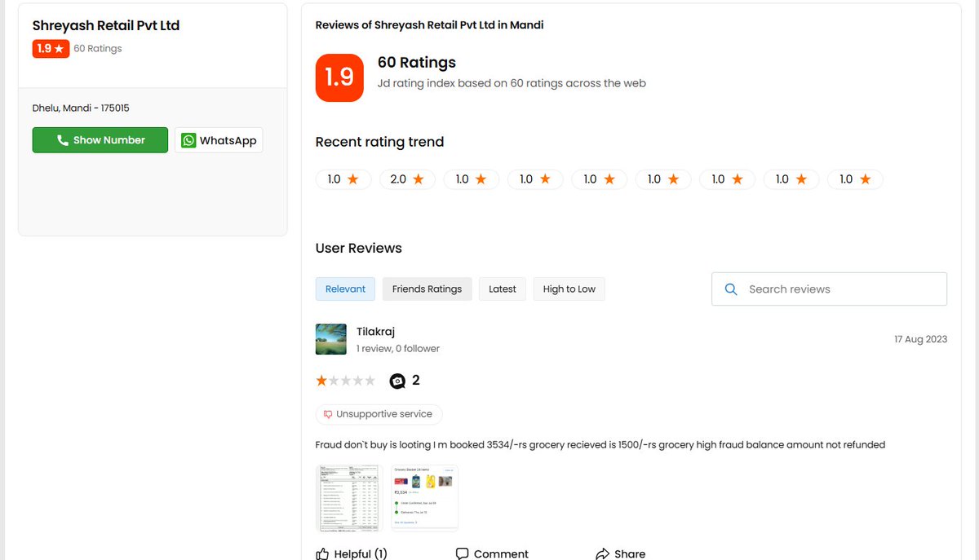Click the phone icon on Show Number
Image resolution: width=979 pixels, height=560 pixels.
tap(63, 140)
